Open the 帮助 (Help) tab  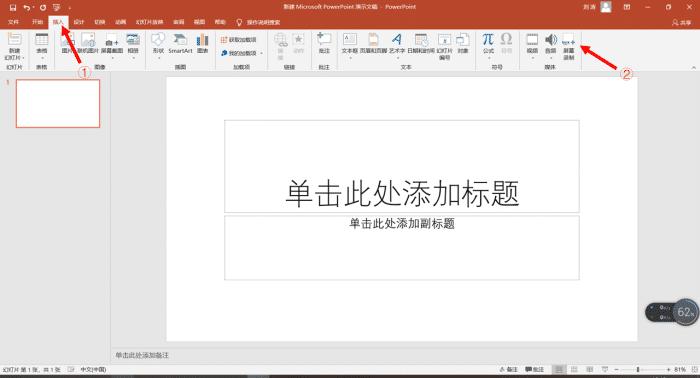tap(220, 22)
